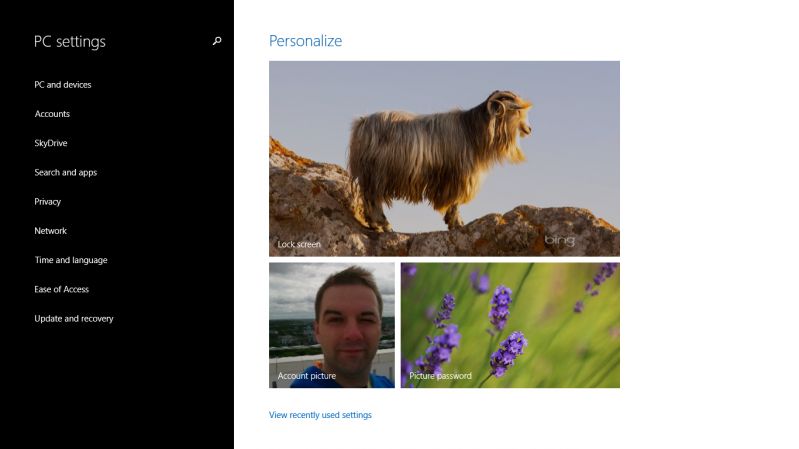Open Ease of Access settings

click(x=61, y=290)
